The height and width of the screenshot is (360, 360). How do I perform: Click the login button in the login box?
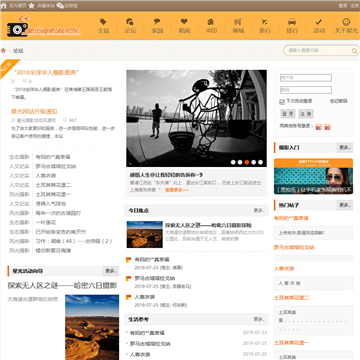(287, 114)
